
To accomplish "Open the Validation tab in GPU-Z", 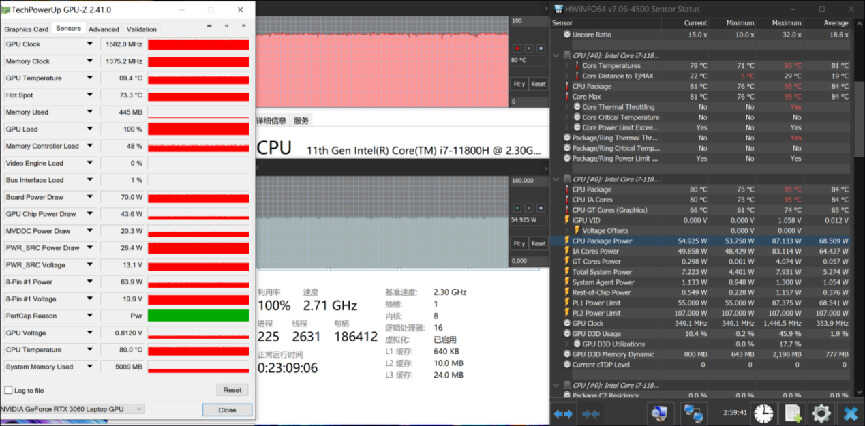I will [x=142, y=29].
